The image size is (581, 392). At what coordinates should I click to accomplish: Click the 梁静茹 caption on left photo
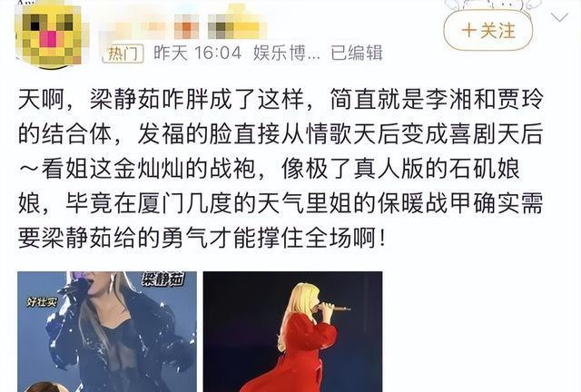[163, 279]
